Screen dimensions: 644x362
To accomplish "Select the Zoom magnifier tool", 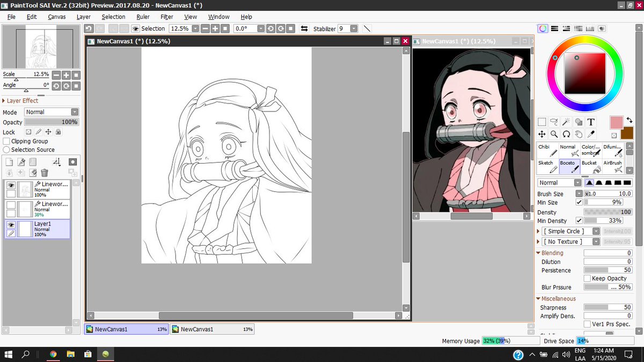I will (554, 134).
